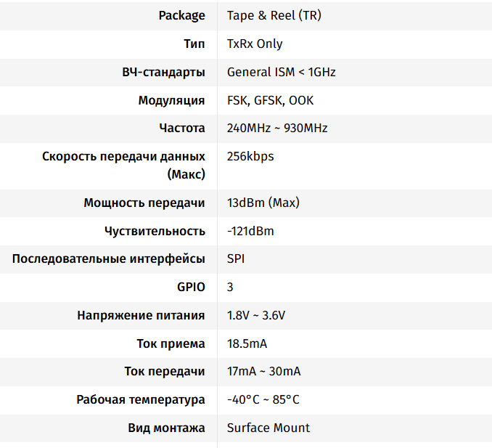Click the 'TxRx Only' value
This screenshot has width=492, height=448.
click(255, 44)
